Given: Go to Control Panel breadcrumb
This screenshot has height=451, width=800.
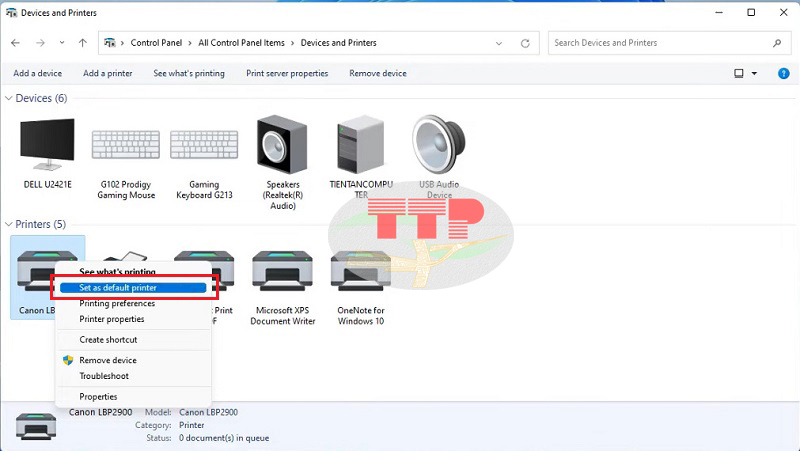Looking at the screenshot, I should (156, 43).
